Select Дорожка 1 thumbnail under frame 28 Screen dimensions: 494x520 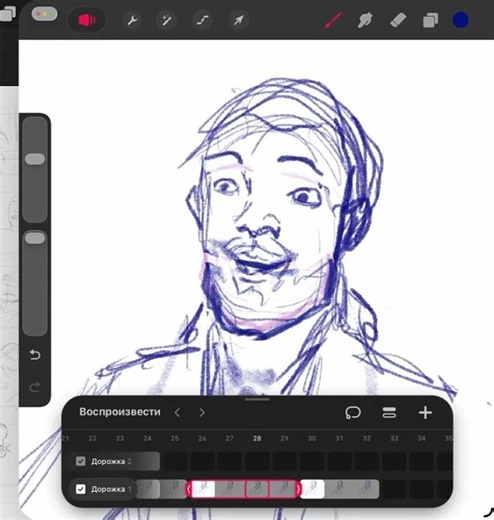(257, 489)
